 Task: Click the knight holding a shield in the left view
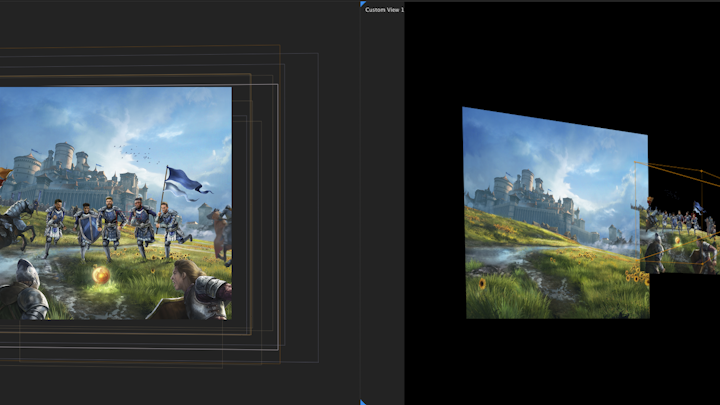86,227
